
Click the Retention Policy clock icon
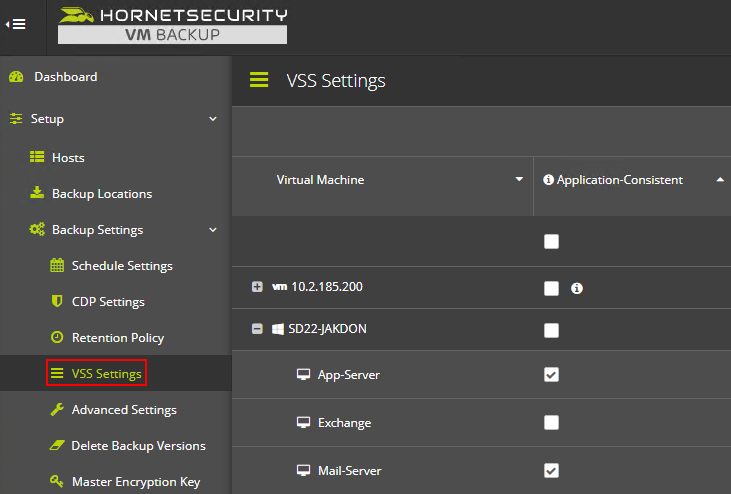tap(57, 337)
